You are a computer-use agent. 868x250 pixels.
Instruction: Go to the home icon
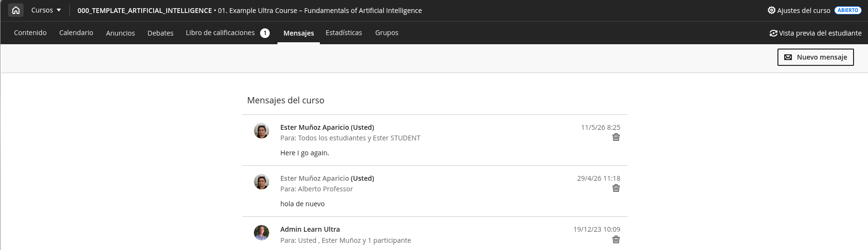[x=16, y=10]
